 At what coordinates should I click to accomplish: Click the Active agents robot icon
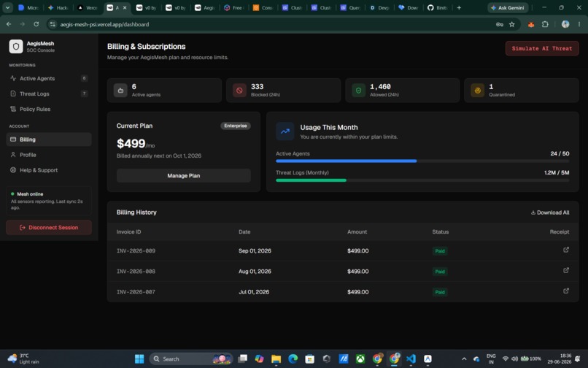point(120,91)
